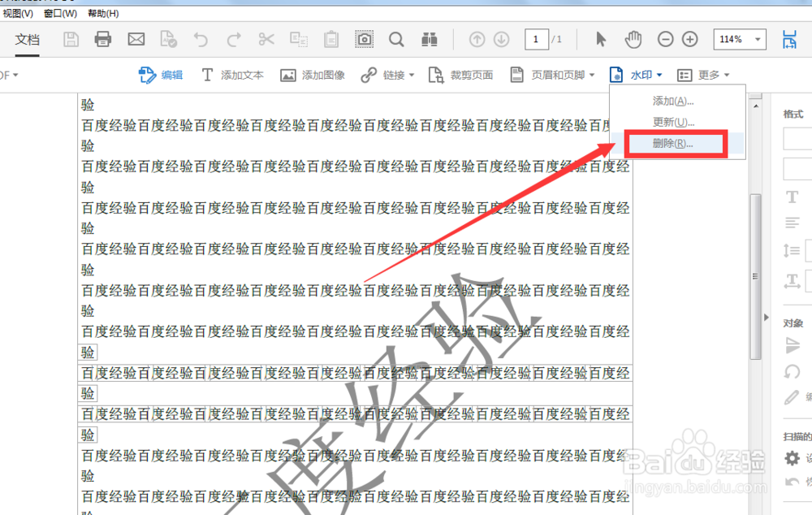Click the page number input field
Image resolution: width=812 pixels, height=515 pixels.
[x=536, y=39]
